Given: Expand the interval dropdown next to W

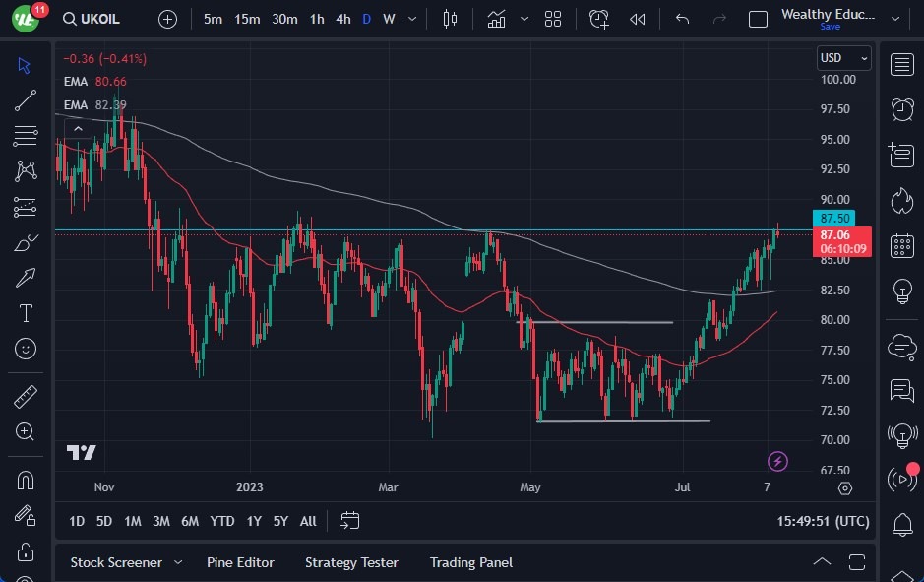Looking at the screenshot, I should (x=410, y=18).
